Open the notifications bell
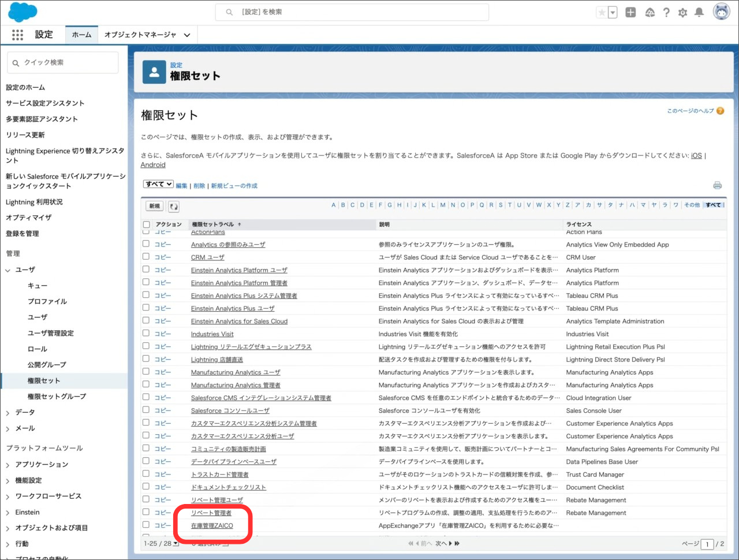Image resolution: width=739 pixels, height=560 pixels. 699,12
